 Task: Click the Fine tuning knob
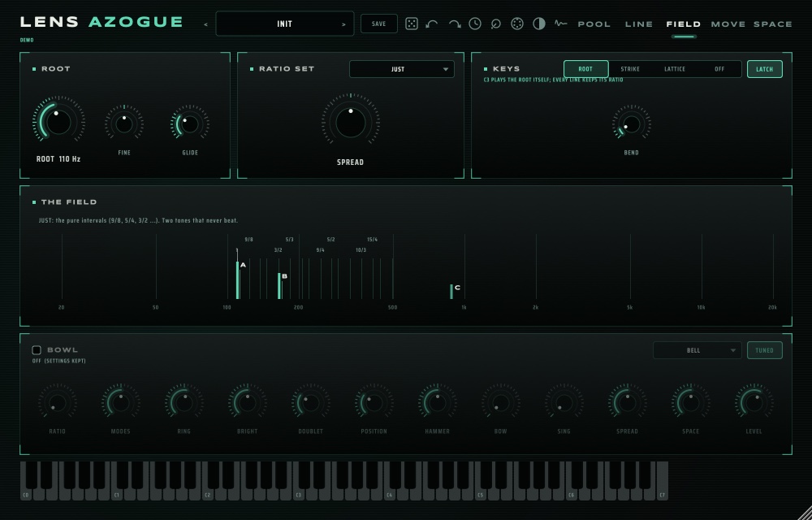[x=124, y=123]
